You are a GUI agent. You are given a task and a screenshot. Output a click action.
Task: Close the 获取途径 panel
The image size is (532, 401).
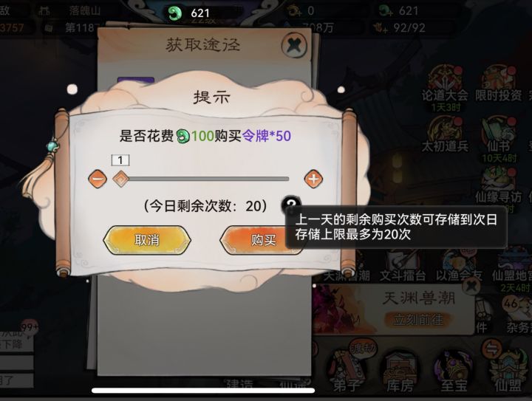[x=294, y=45]
